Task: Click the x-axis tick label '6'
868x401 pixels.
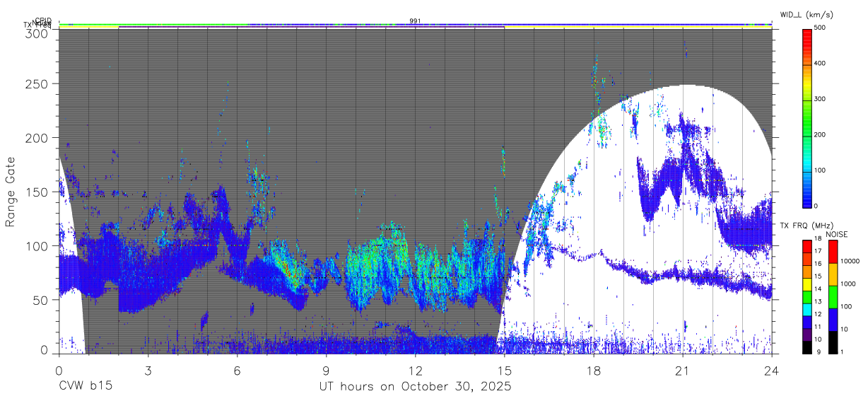Action: coord(237,371)
